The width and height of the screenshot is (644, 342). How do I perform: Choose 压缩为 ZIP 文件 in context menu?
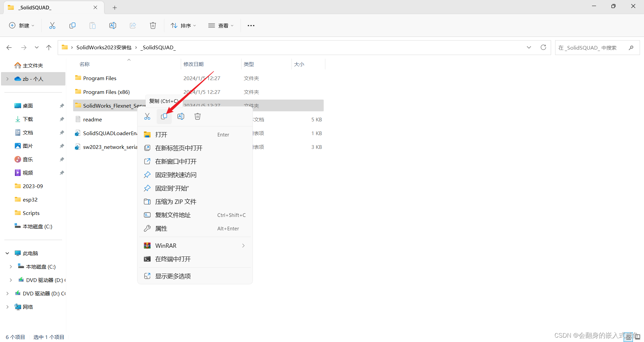click(x=195, y=202)
